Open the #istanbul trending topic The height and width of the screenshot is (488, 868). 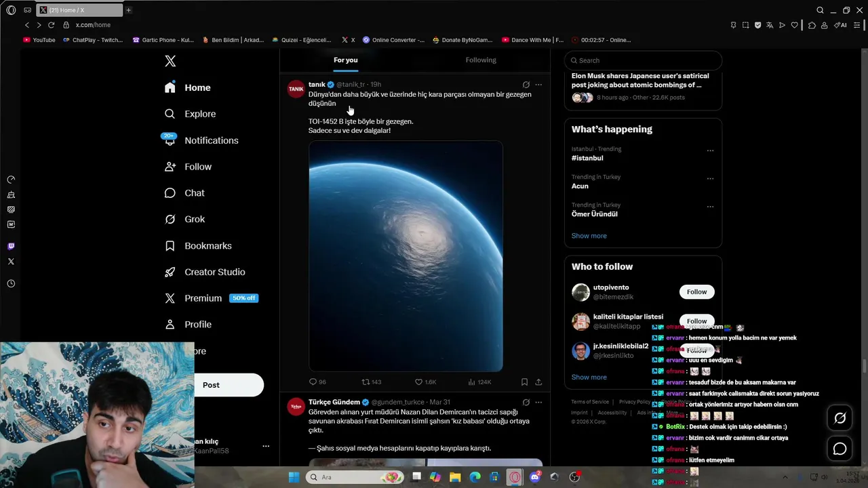pos(587,158)
